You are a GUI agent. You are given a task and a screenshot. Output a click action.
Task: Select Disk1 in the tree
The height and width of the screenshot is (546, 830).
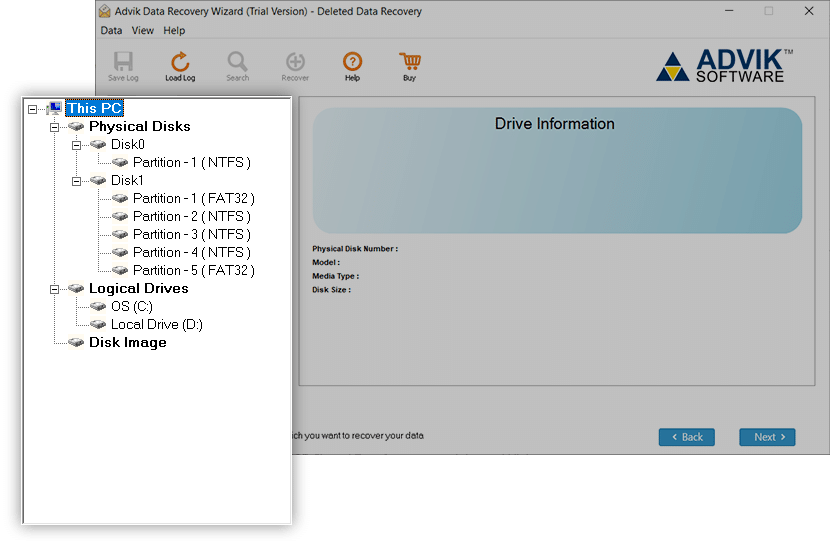127,181
